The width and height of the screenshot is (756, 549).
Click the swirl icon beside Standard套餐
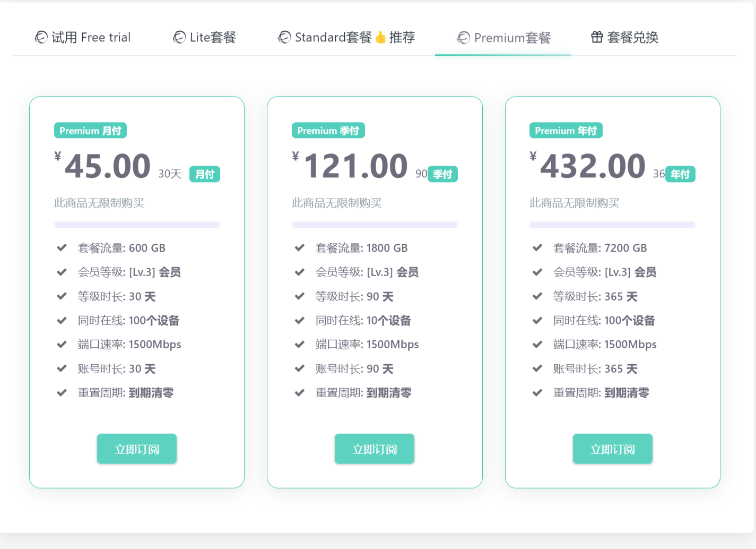284,37
